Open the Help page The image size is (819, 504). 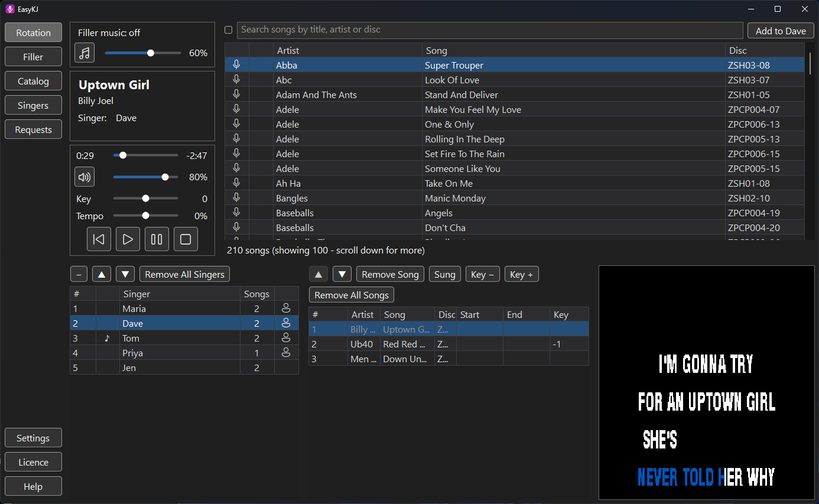coord(33,486)
